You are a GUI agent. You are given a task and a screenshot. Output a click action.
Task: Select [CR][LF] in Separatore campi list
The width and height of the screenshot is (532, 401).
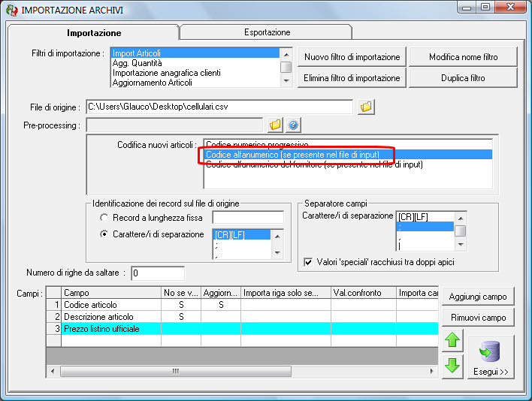(425, 217)
